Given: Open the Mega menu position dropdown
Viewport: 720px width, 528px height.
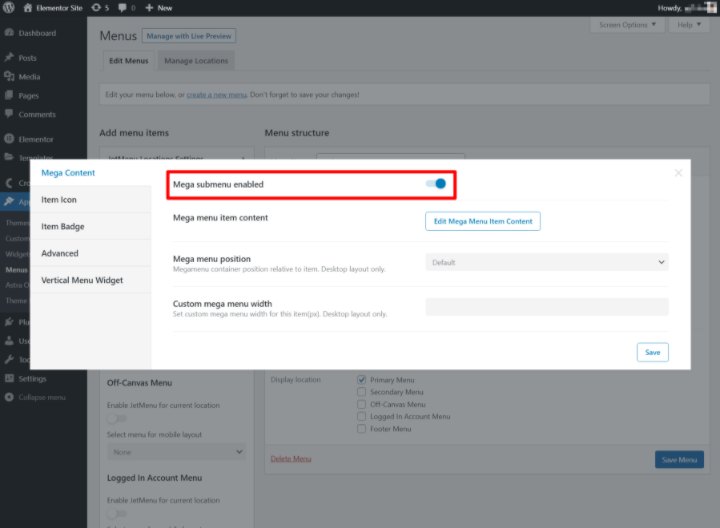Looking at the screenshot, I should tap(547, 262).
